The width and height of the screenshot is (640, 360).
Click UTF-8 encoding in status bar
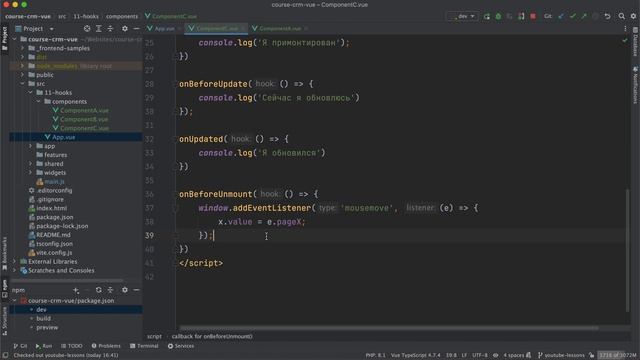[480, 355]
